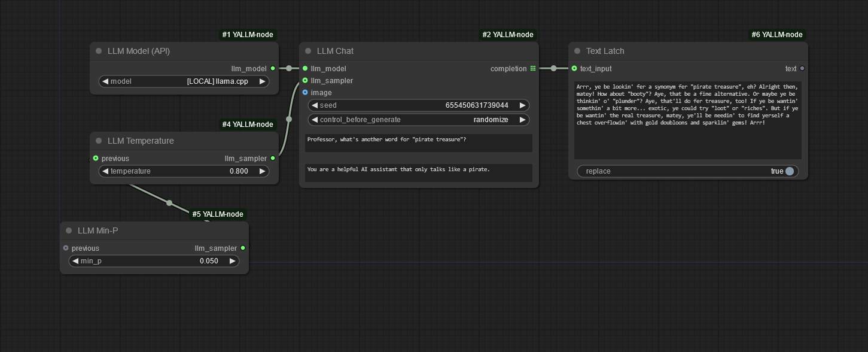This screenshot has width=868, height=352.
Task: Collapse the LLM Model (API) node dot
Action: (x=99, y=51)
